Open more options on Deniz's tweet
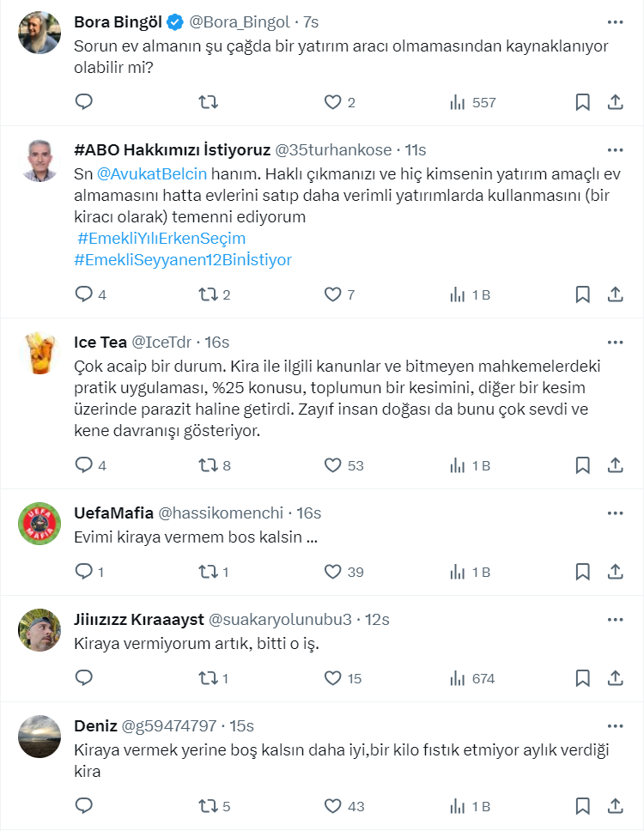Image resolution: width=644 pixels, height=831 pixels. (615, 725)
